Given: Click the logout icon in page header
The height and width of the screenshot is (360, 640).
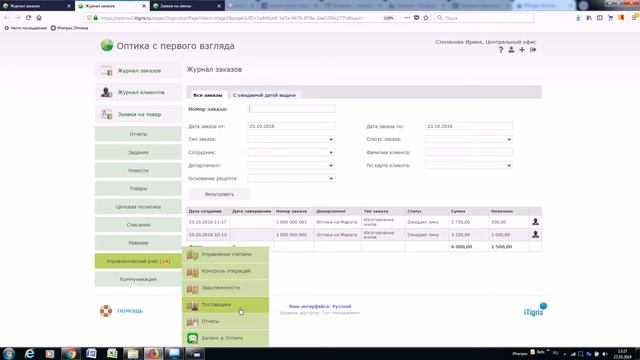Looking at the screenshot, I should coord(533,50).
